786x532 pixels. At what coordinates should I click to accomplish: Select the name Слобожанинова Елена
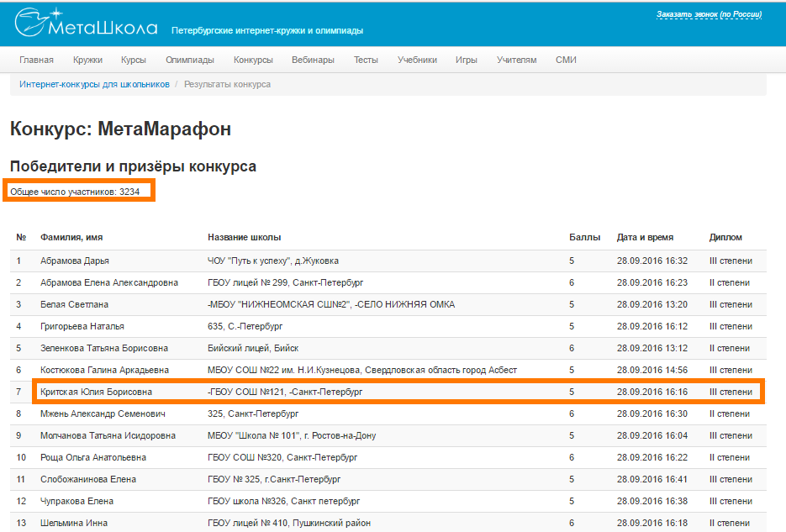pyautogui.click(x=88, y=479)
